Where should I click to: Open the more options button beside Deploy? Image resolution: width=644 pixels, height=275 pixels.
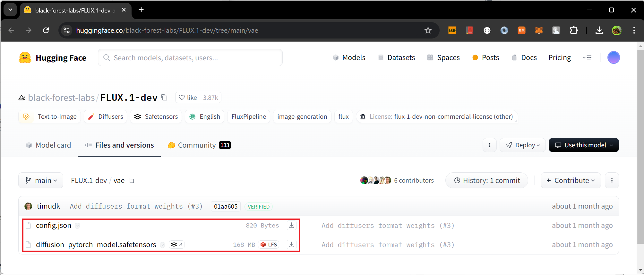[x=490, y=145]
